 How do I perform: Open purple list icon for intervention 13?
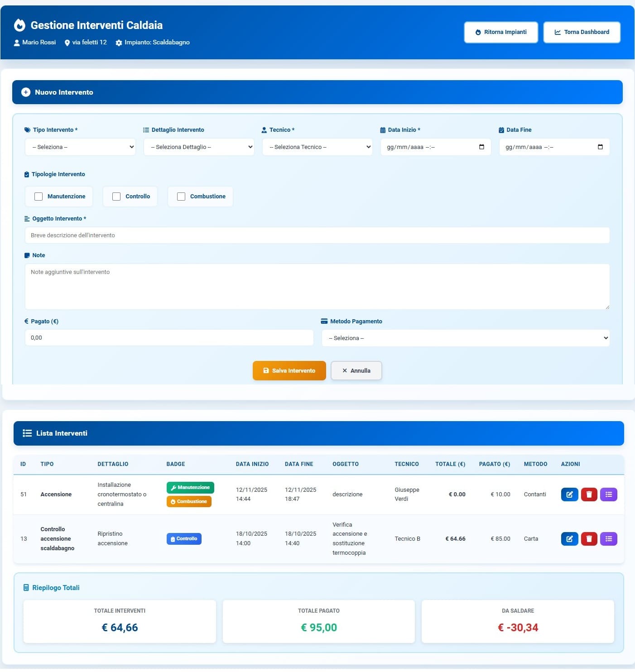tap(608, 539)
